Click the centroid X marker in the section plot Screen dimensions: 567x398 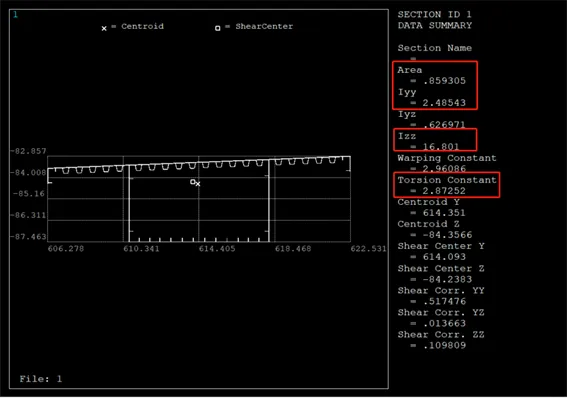point(198,184)
